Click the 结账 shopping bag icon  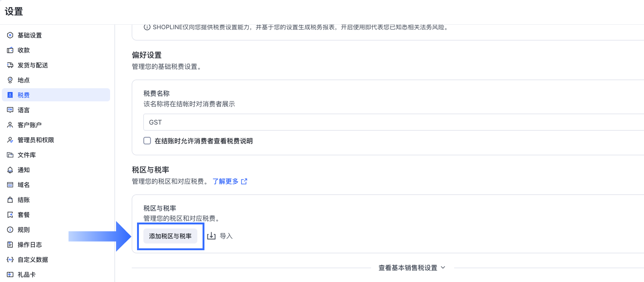pos(10,200)
